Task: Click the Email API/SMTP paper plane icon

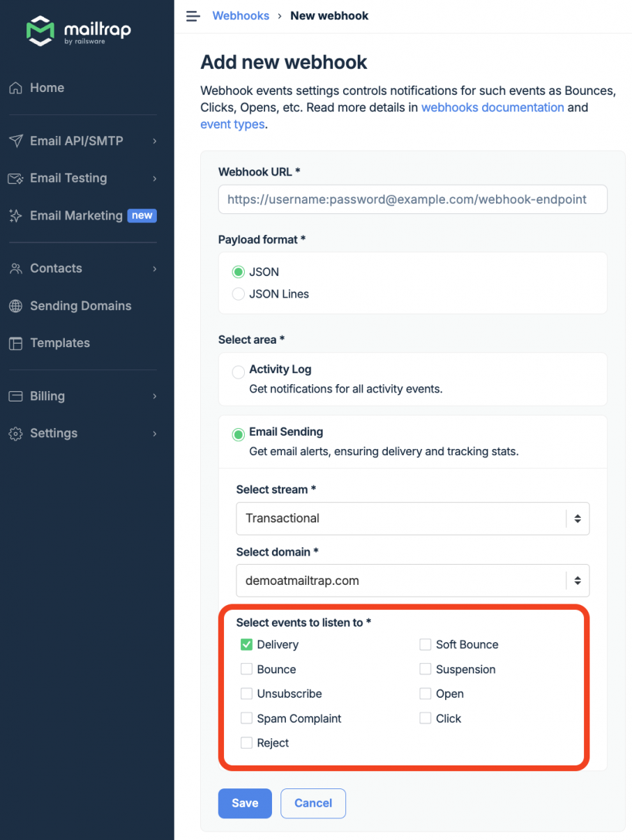Action: pos(15,141)
